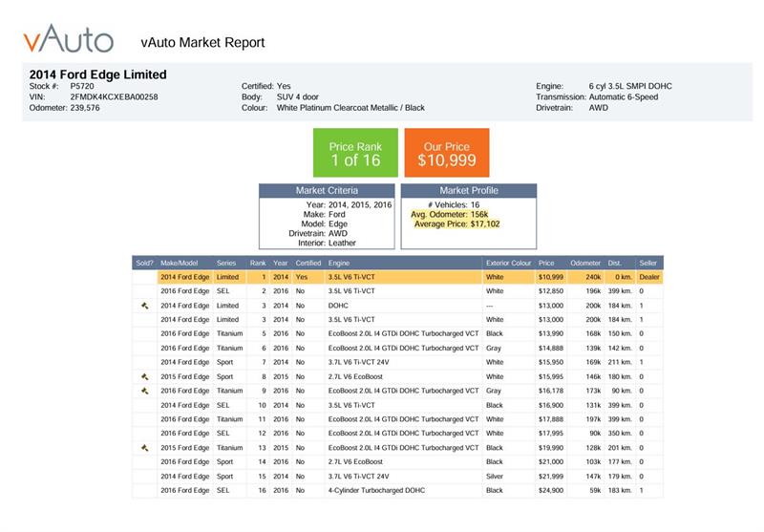This screenshot has height=532, width=764.
Task: Click the '350 km.' distance cell
Action: point(620,434)
